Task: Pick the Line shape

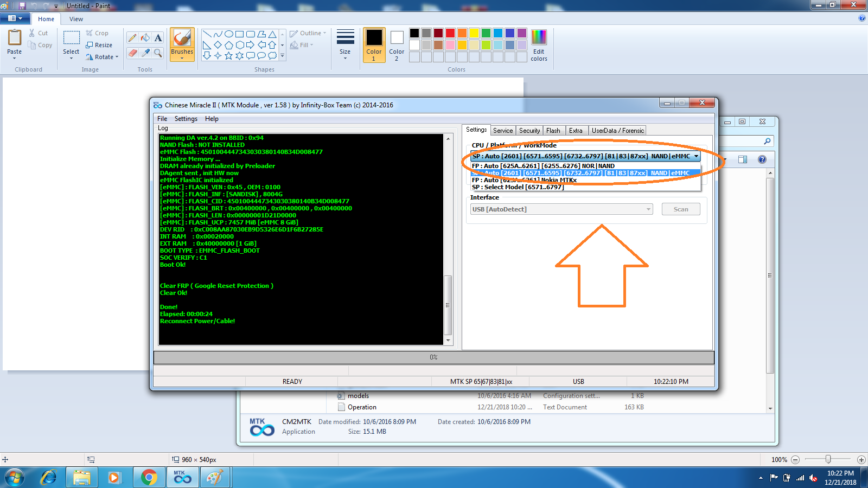Action: pos(207,34)
